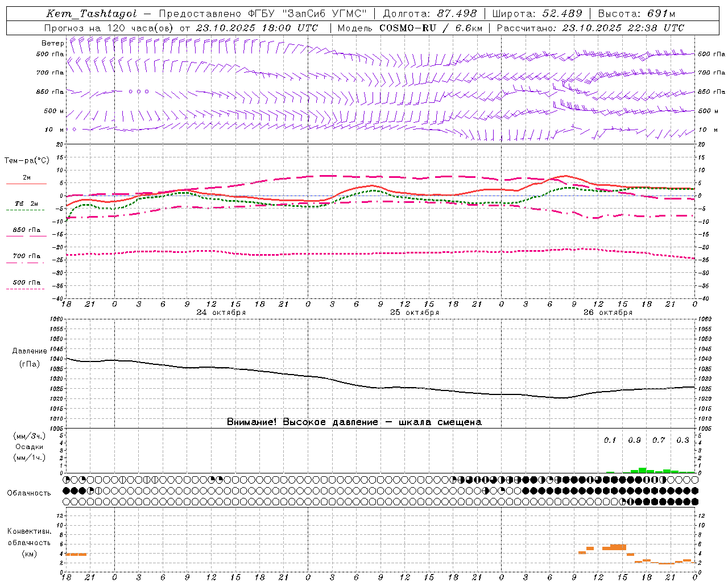Click the 2м temperature legend entry
728x582 pixels.
27,177
